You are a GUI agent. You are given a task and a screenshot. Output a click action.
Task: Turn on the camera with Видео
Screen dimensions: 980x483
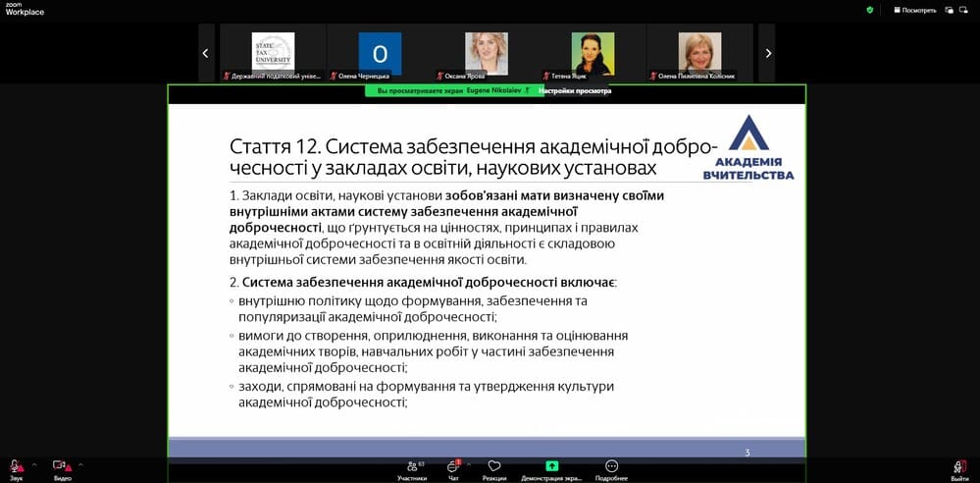click(62, 467)
